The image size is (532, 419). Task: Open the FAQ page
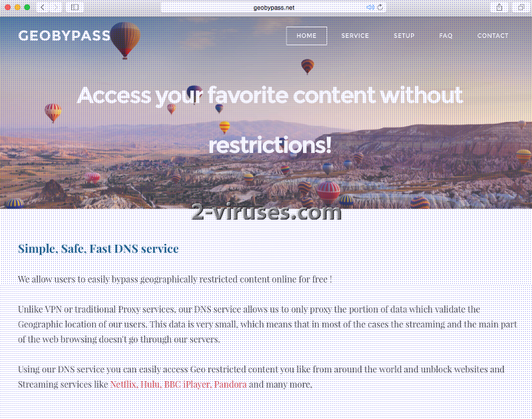coord(446,36)
